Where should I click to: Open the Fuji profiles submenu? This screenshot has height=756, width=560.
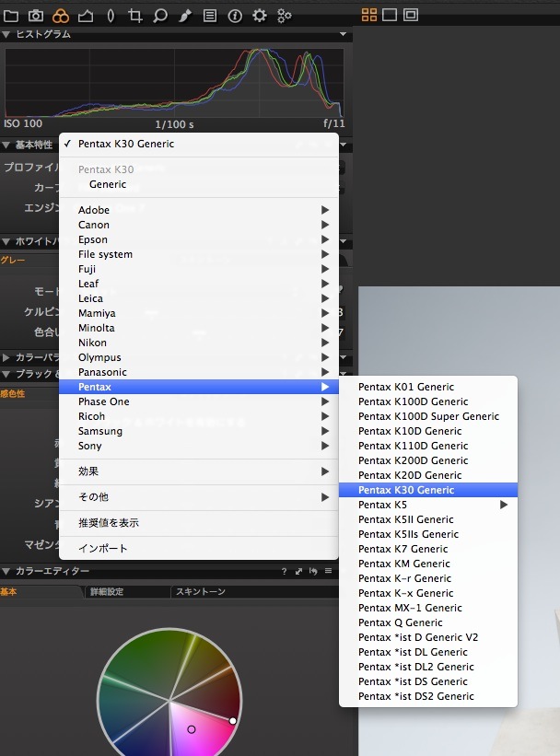[199, 269]
